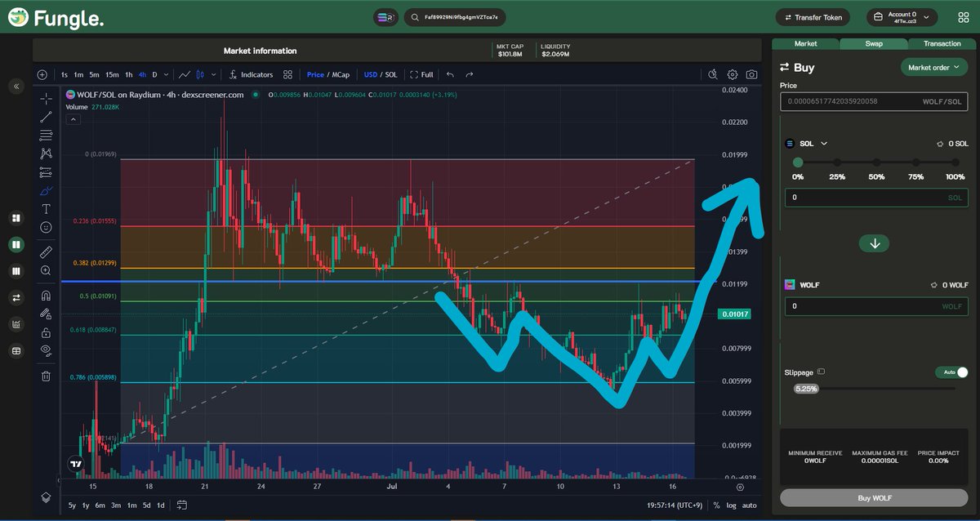Select the trend line drawing tool
Screen dimensions: 980x521
[46, 117]
